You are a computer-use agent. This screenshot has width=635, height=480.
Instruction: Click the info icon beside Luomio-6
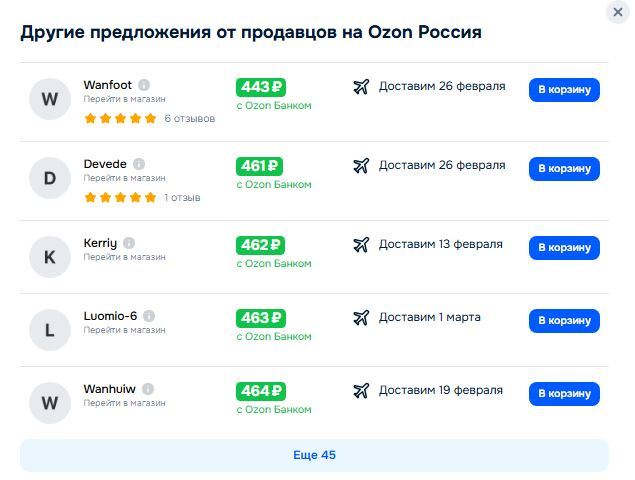click(149, 316)
